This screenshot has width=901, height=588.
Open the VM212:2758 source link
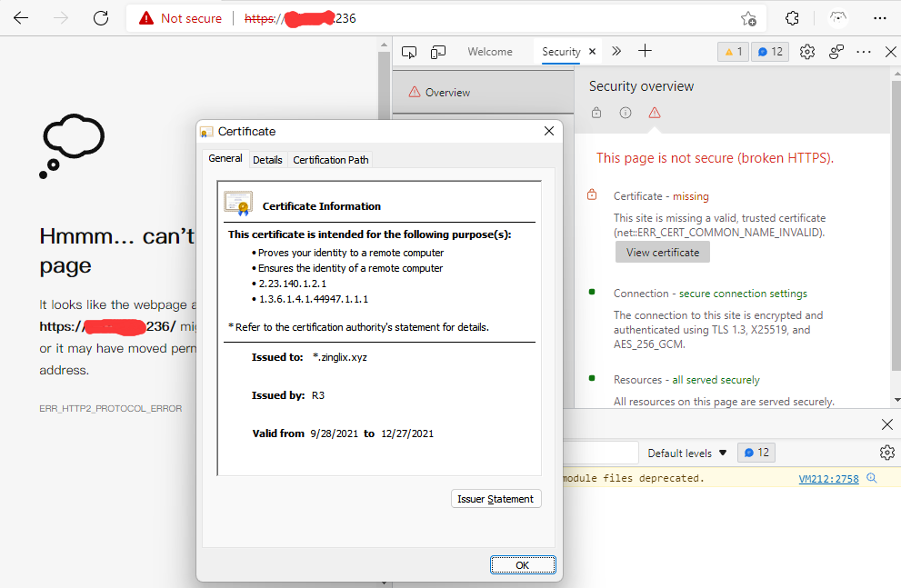828,478
